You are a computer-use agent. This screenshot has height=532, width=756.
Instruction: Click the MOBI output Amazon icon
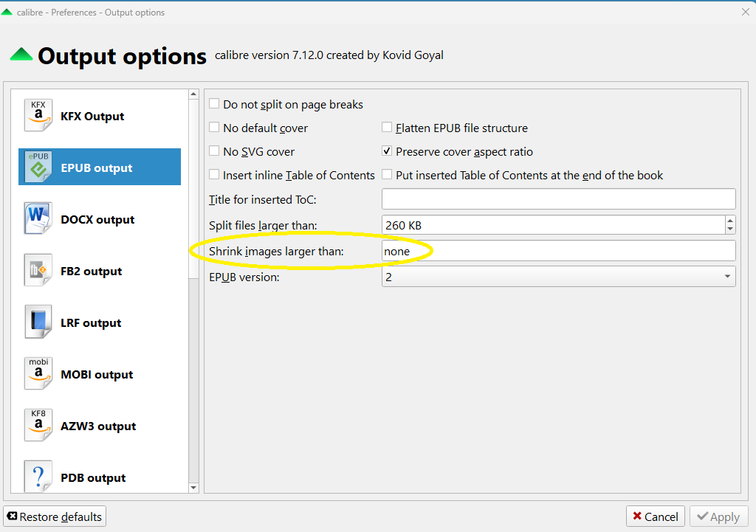pos(38,373)
